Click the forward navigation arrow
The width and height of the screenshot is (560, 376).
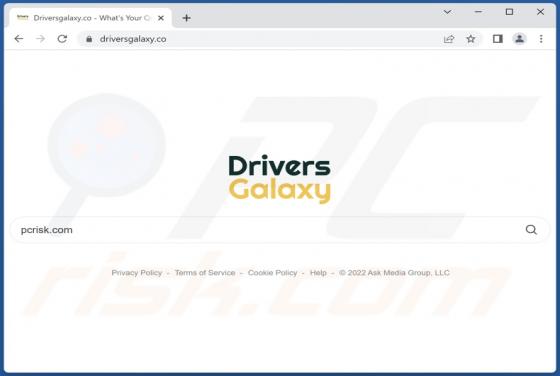(41, 39)
